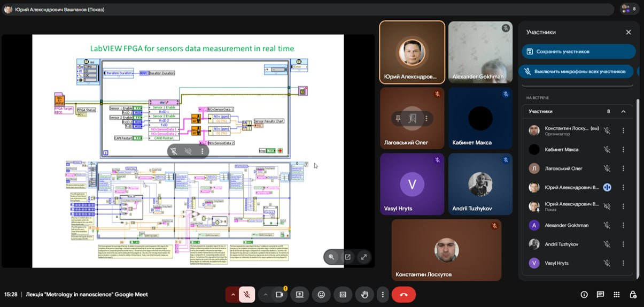Start presenting your screen
The image size is (644, 307).
pos(300,294)
